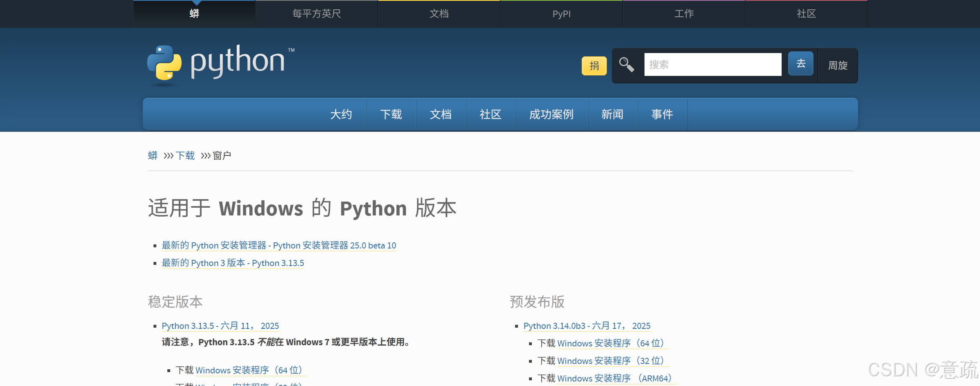Open the 文档 main navigation menu
Image resolution: width=980 pixels, height=386 pixels.
click(441, 114)
